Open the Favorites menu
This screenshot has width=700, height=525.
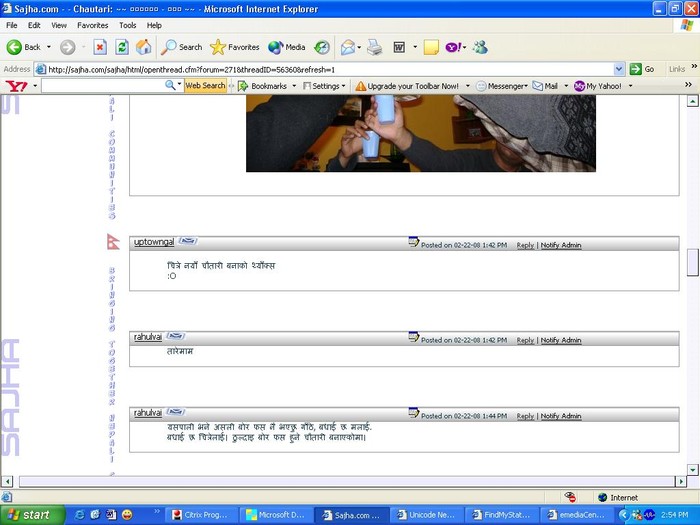(x=93, y=25)
